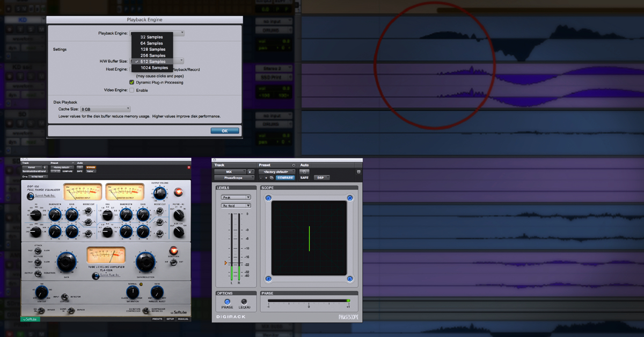Toggle the red power lamp on EQF-100 equalizer
Screen dimensions: 644x337
click(x=178, y=192)
